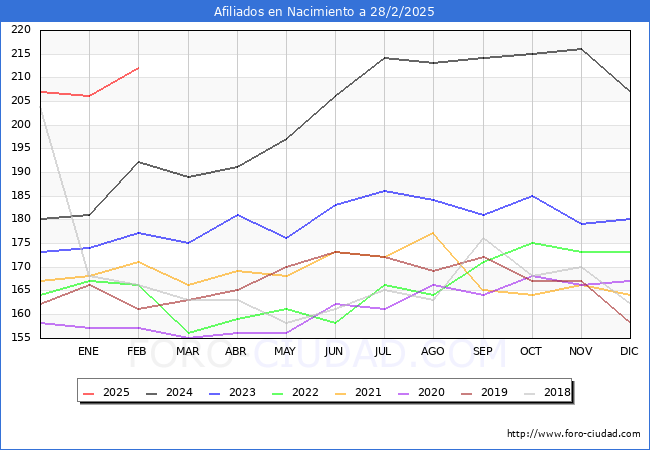
Task: Click the dark gray swatch for 2024
Action: pos(152,393)
